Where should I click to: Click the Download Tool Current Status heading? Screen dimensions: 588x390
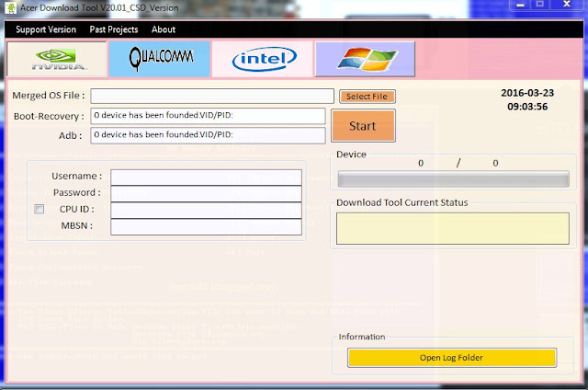click(402, 202)
